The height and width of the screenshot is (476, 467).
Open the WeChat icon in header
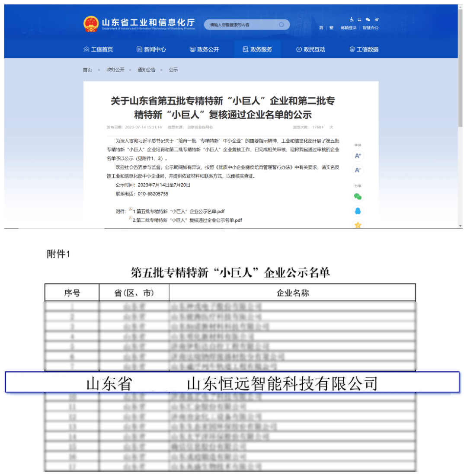tap(368, 19)
